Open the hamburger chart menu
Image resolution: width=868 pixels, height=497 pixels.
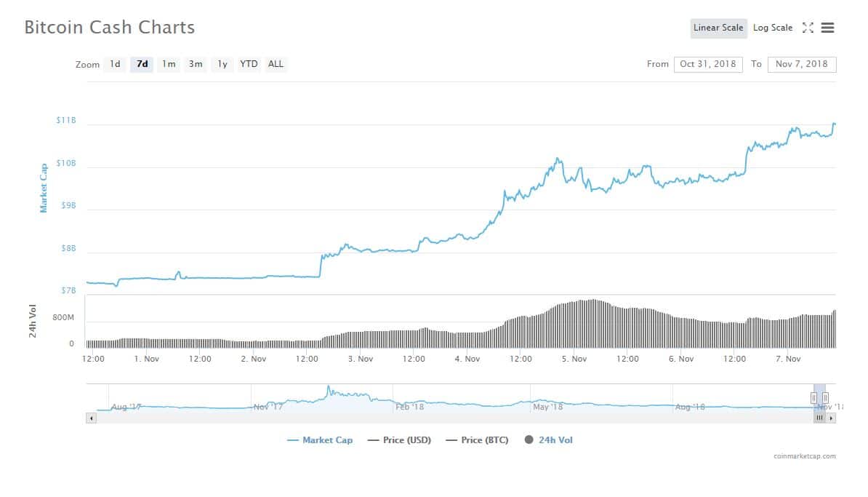pyautogui.click(x=827, y=28)
